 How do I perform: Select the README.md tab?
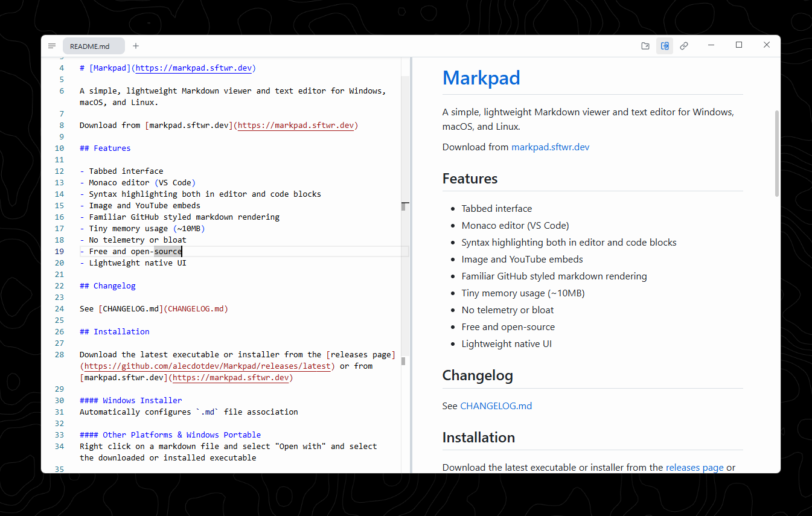pyautogui.click(x=94, y=45)
